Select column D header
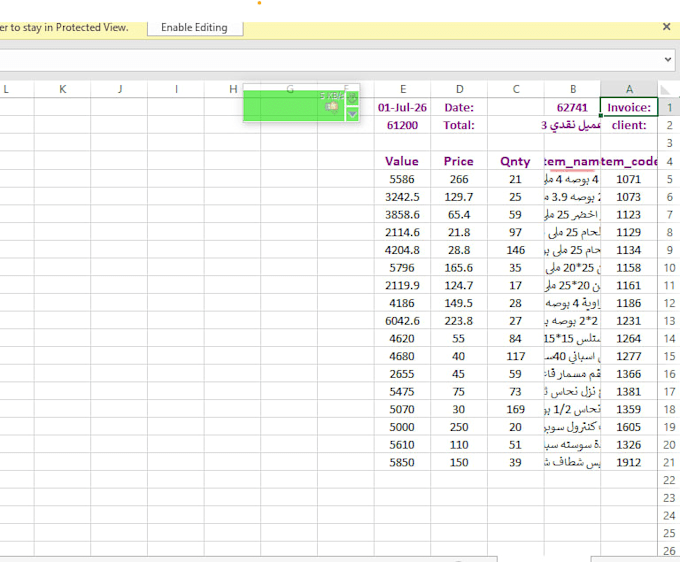This screenshot has height=562, width=680. coord(459,89)
